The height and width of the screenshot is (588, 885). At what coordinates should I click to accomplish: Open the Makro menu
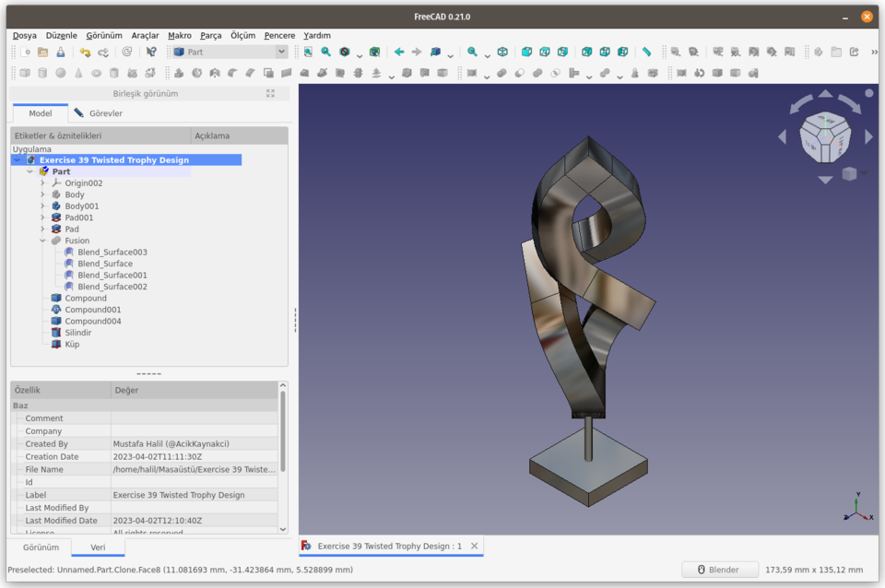coord(179,35)
